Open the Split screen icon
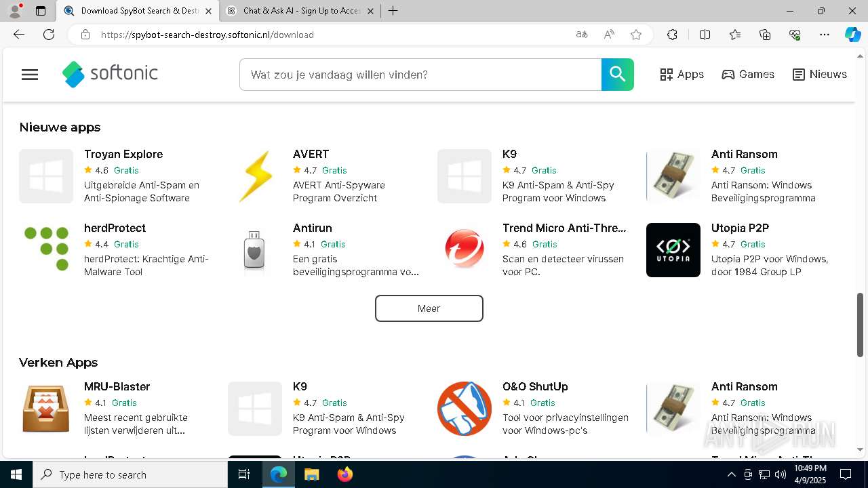 [x=705, y=35]
